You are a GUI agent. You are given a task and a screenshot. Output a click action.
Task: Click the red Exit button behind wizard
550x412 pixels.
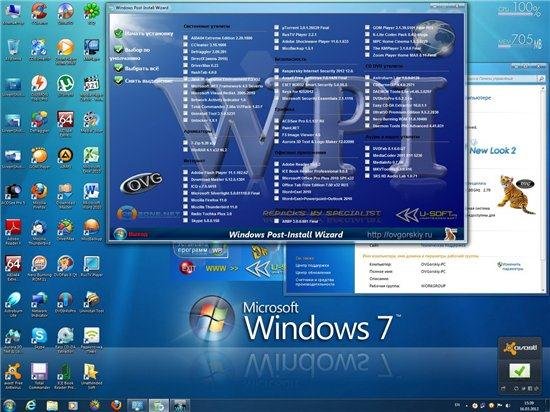coord(188,268)
